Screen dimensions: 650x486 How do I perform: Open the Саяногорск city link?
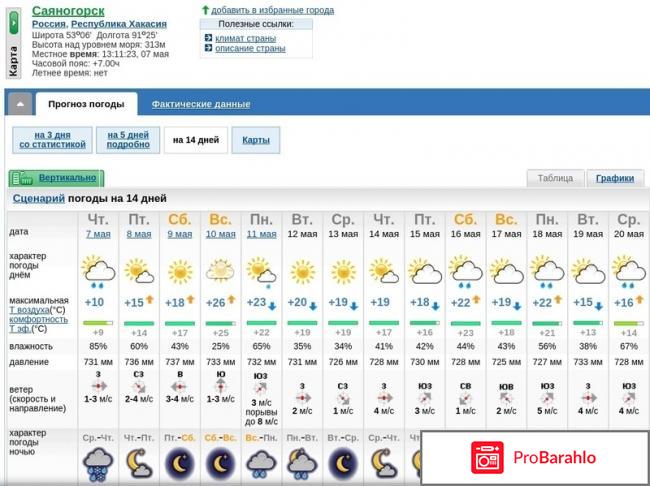[x=68, y=11]
